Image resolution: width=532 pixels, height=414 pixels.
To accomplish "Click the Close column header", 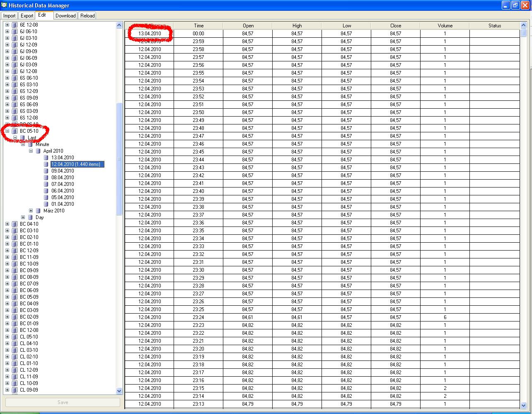I will coord(396,26).
